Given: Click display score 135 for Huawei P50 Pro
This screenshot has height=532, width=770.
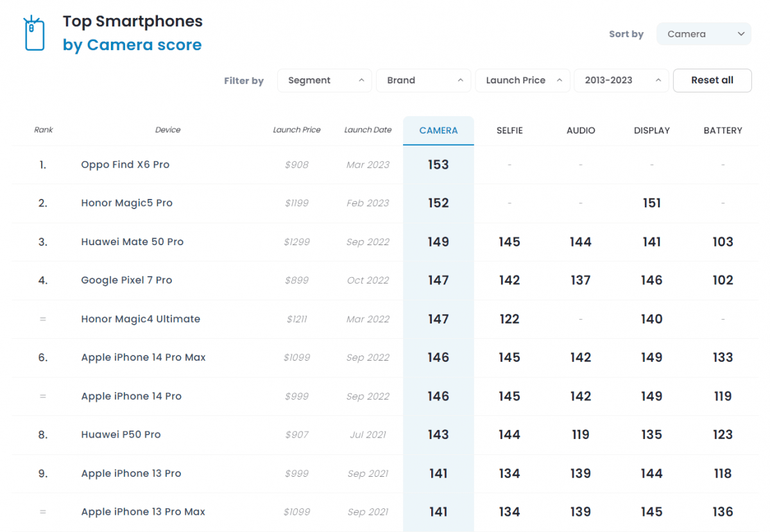Looking at the screenshot, I should pyautogui.click(x=652, y=434).
